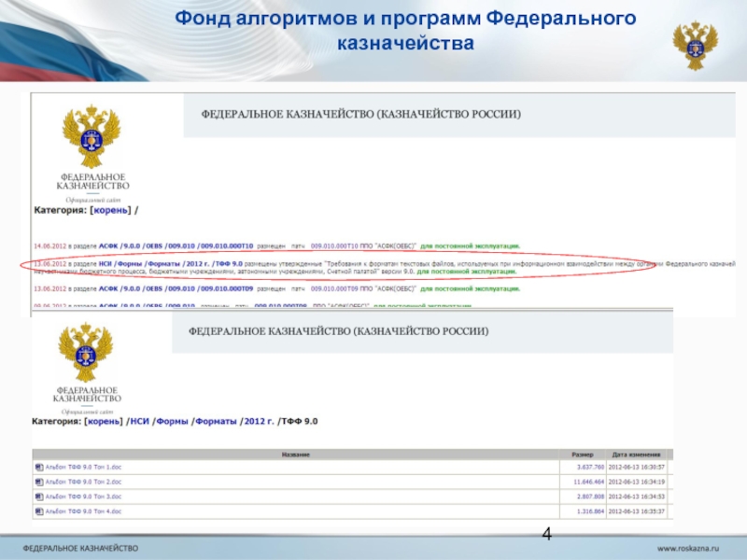This screenshot has height=560, width=747.
Task: Click the doc icon for Альбом ТФФ 9.0 Том 4
Action: 39,511
